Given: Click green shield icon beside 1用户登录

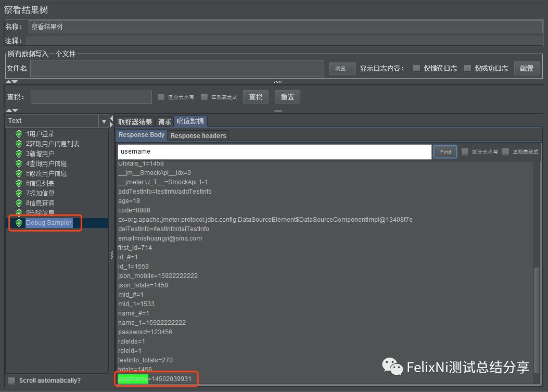Looking at the screenshot, I should 19,134.
